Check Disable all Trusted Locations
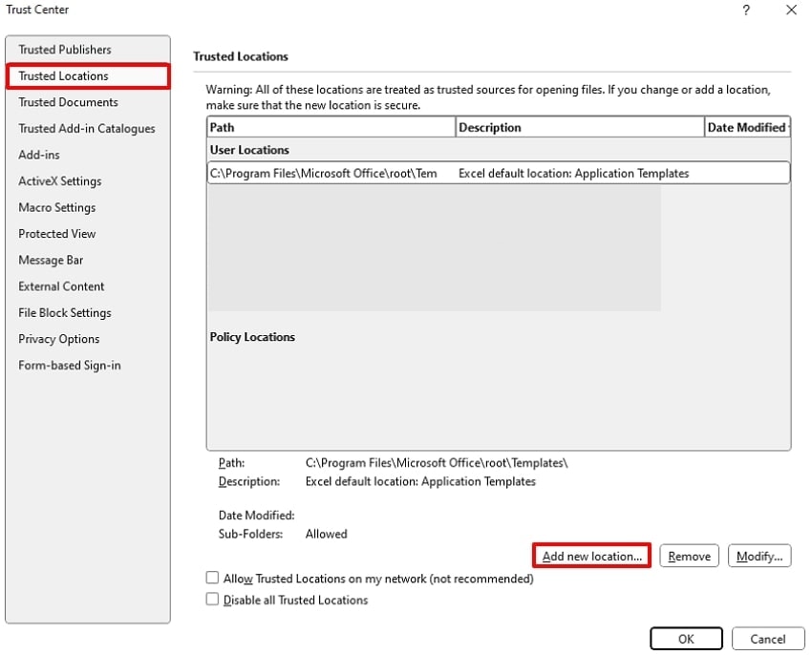 click(x=212, y=601)
